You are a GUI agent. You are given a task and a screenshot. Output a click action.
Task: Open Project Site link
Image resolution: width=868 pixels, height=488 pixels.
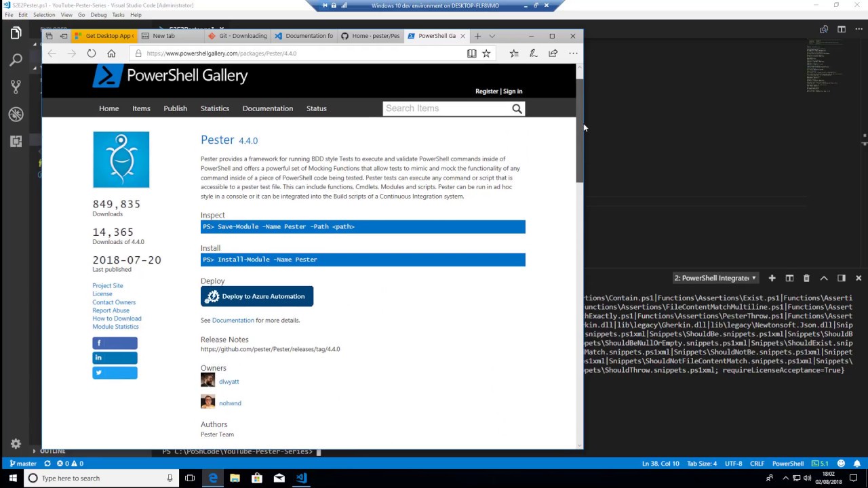[108, 286]
